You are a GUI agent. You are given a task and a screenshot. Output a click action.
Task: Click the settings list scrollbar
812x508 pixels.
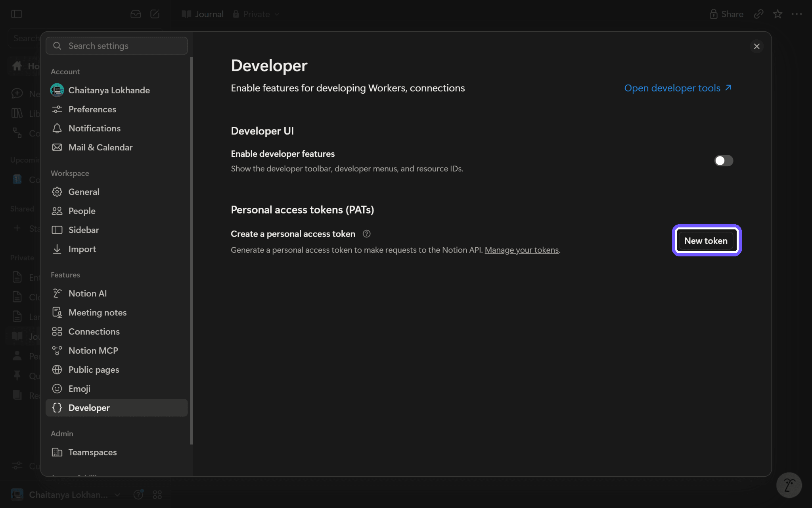192,251
